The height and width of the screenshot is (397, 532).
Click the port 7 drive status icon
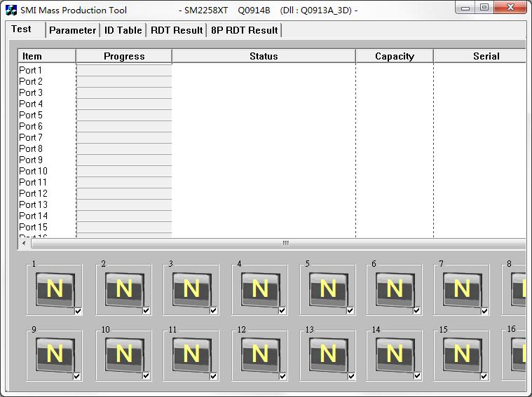(461, 288)
